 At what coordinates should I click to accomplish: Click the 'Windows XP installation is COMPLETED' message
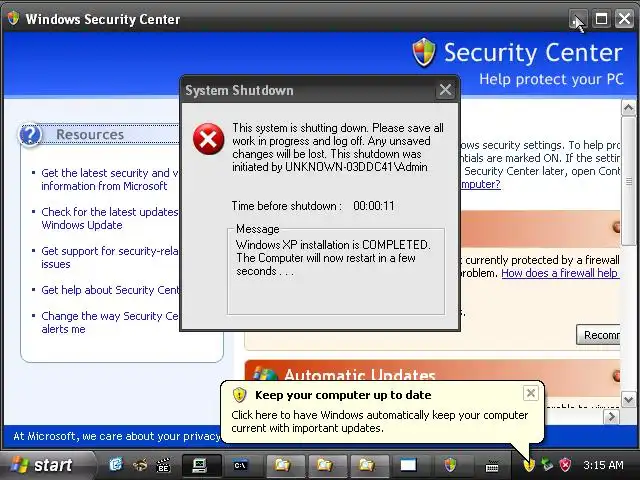click(333, 258)
